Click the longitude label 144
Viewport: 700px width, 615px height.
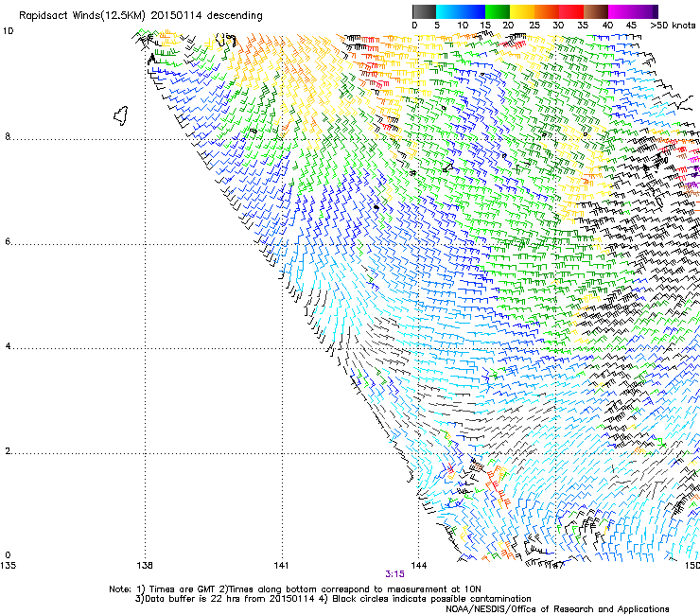click(419, 566)
